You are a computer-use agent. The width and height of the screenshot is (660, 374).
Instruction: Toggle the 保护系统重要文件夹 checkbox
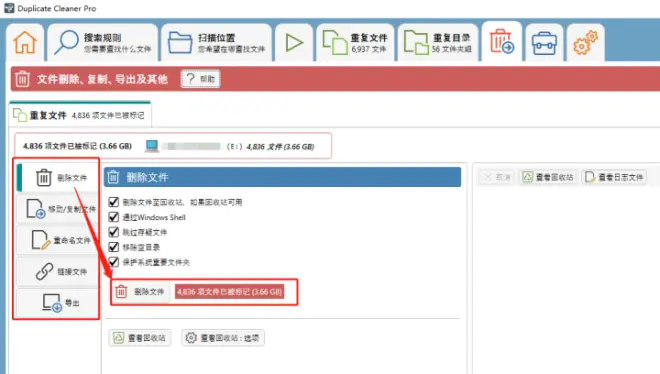pos(113,262)
